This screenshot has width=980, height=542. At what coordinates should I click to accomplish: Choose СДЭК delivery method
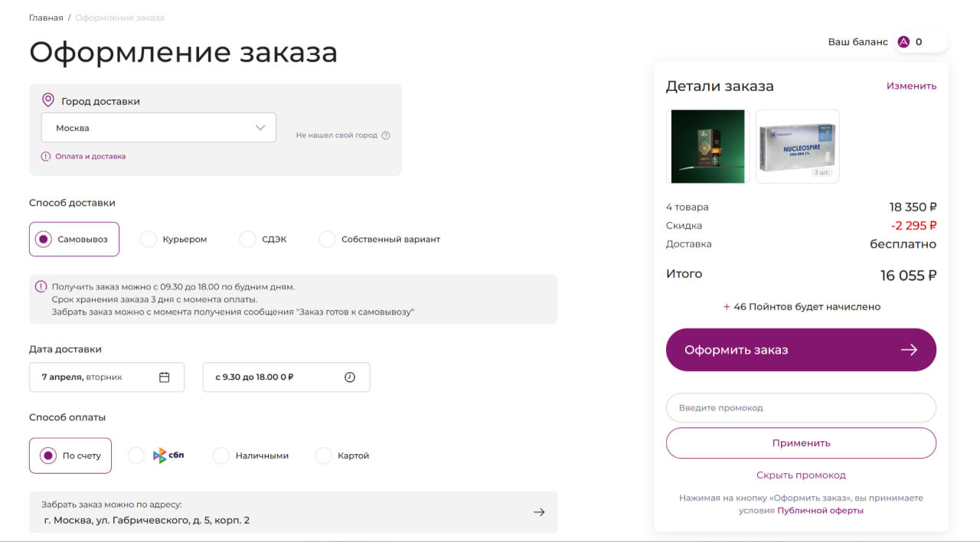pos(263,239)
